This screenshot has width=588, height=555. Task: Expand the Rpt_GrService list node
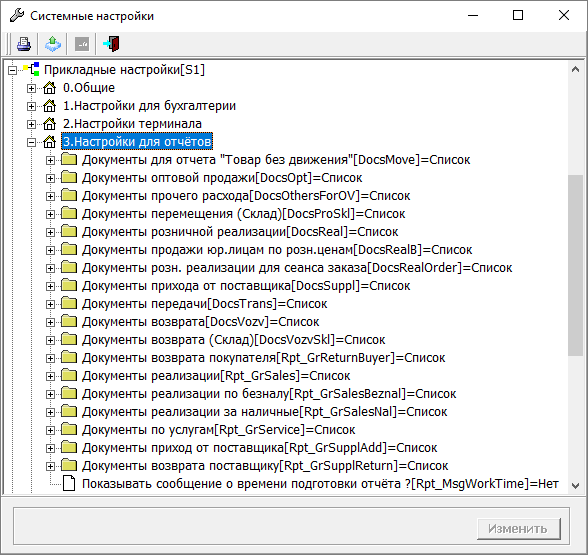(x=50, y=430)
